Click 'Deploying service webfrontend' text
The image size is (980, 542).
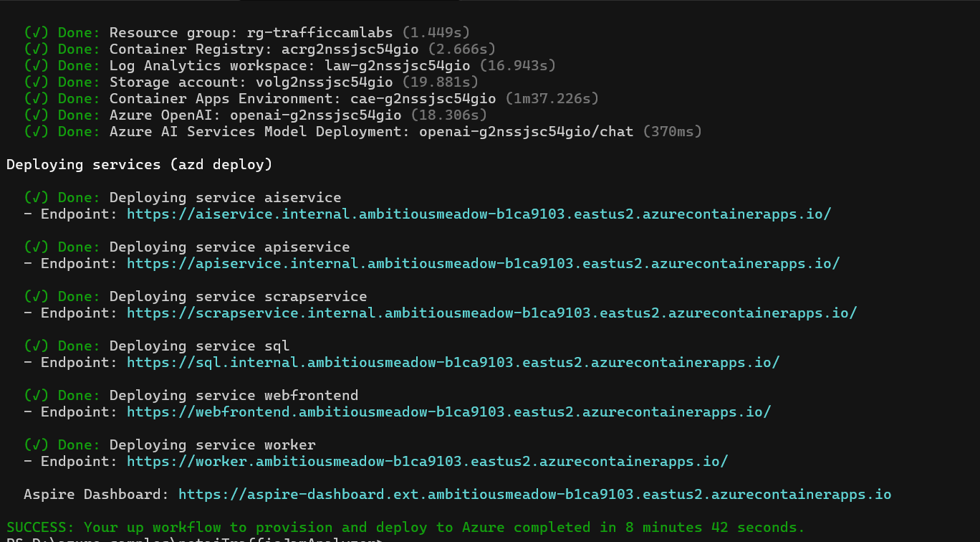pyautogui.click(x=234, y=395)
